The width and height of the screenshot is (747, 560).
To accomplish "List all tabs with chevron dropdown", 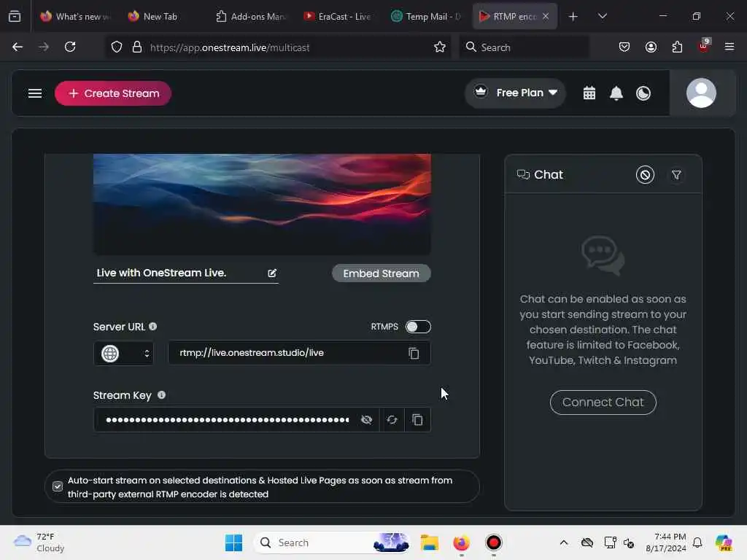I will tap(602, 17).
